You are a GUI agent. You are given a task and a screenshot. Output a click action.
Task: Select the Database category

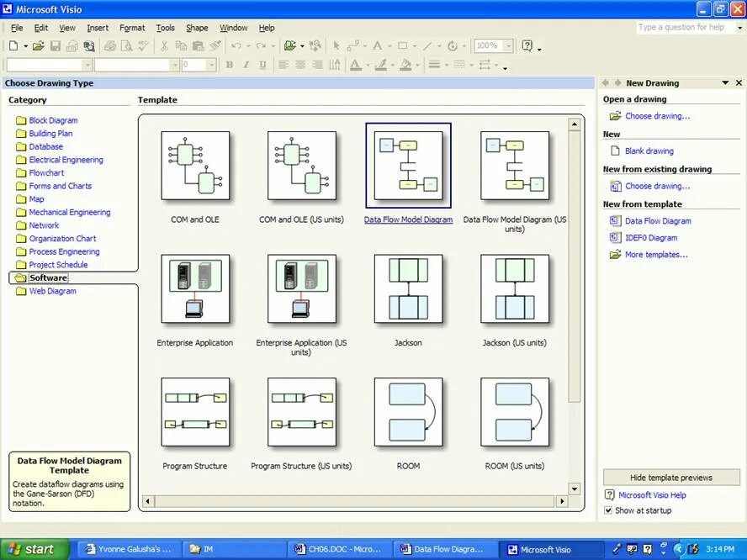[45, 146]
